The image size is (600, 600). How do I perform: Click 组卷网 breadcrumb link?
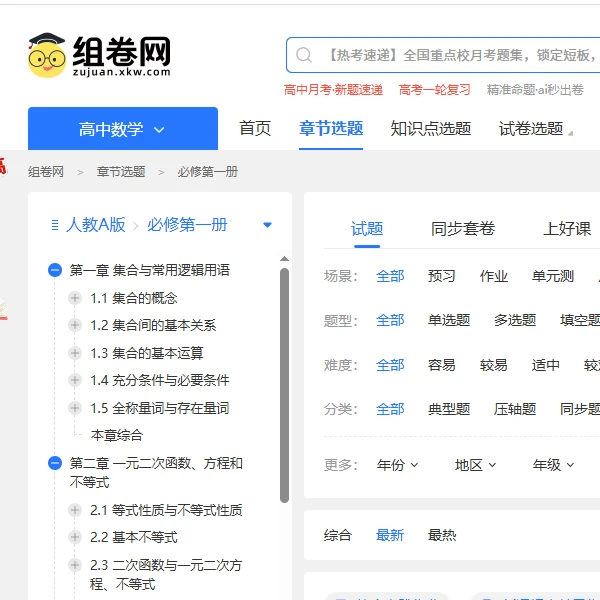tap(46, 172)
